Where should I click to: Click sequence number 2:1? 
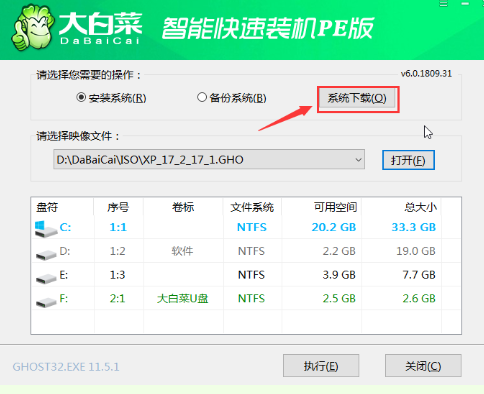[x=118, y=298]
